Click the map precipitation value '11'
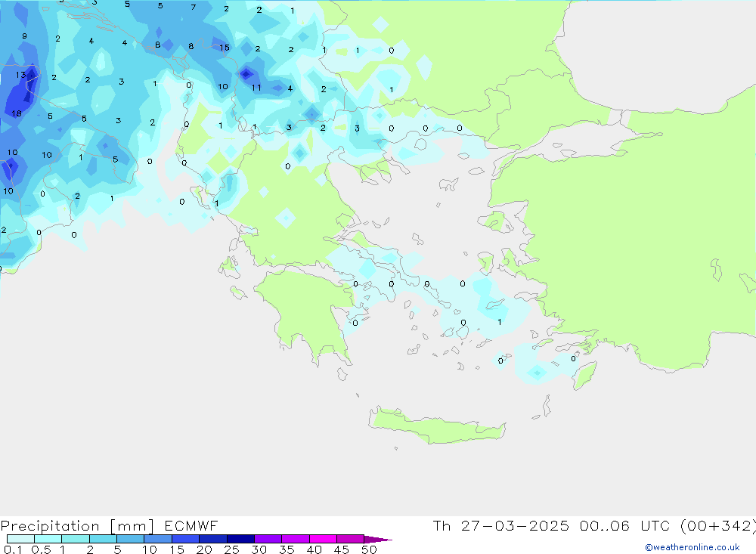The image size is (756, 554). pos(256,88)
